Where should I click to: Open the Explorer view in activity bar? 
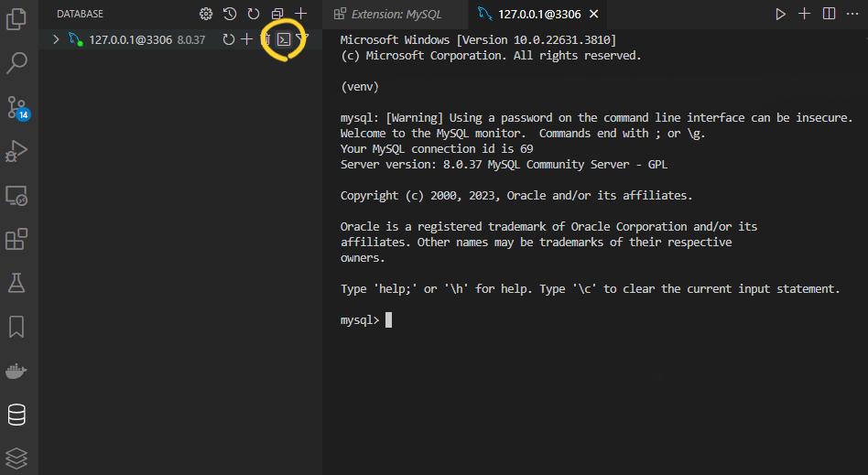16,19
